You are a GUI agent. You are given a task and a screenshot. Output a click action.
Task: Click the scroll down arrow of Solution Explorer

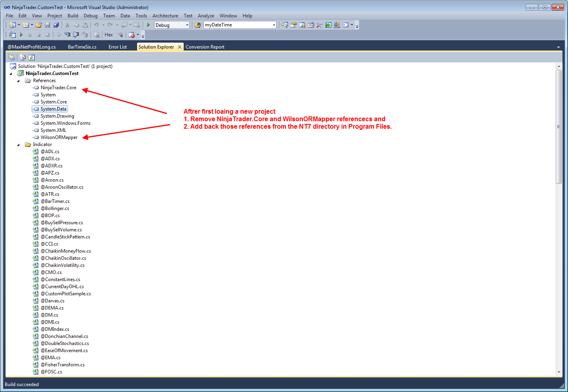559,372
